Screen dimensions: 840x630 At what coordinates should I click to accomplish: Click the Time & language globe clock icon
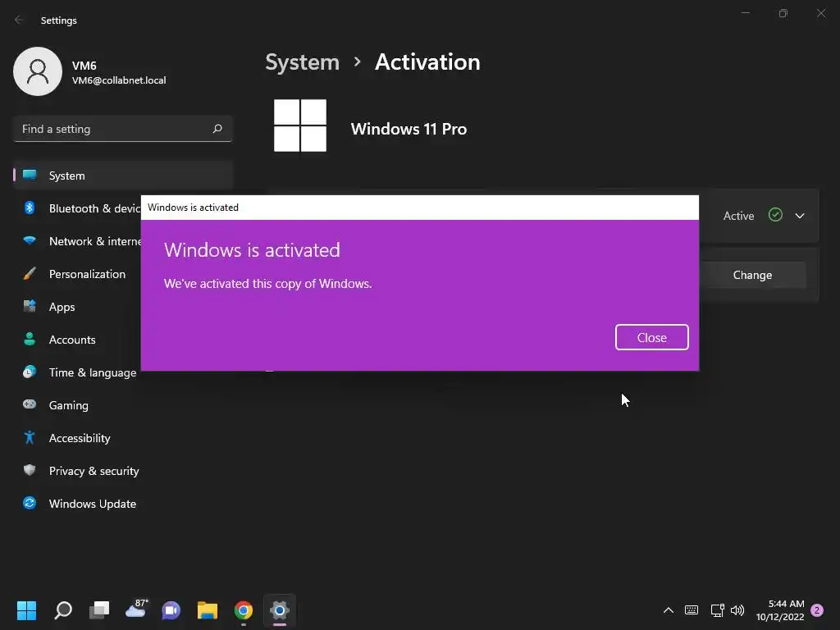(x=30, y=372)
